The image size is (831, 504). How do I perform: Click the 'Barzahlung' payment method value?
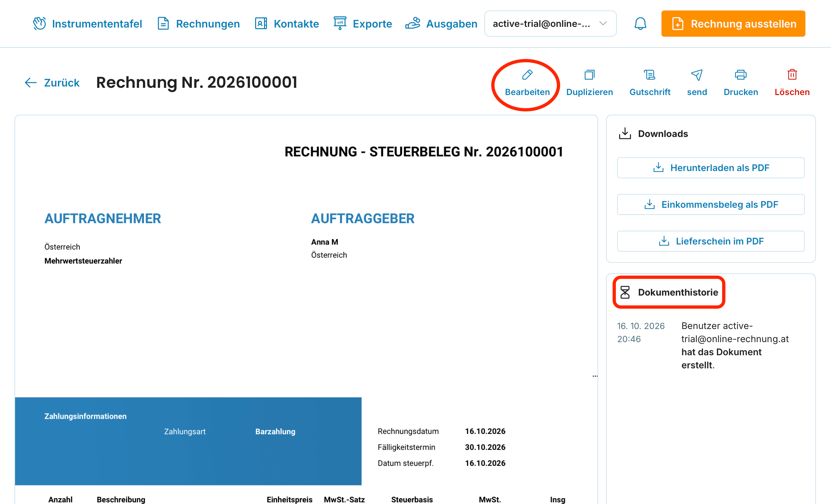tap(275, 431)
